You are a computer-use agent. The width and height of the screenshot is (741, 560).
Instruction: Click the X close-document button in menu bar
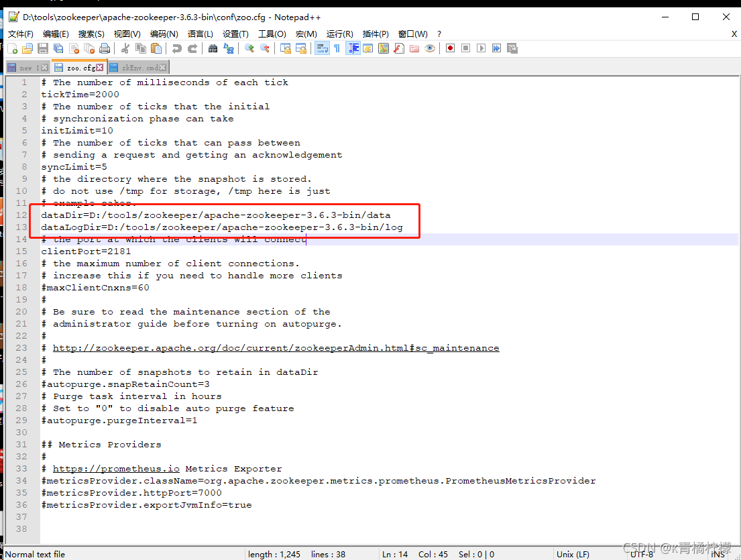coord(734,34)
